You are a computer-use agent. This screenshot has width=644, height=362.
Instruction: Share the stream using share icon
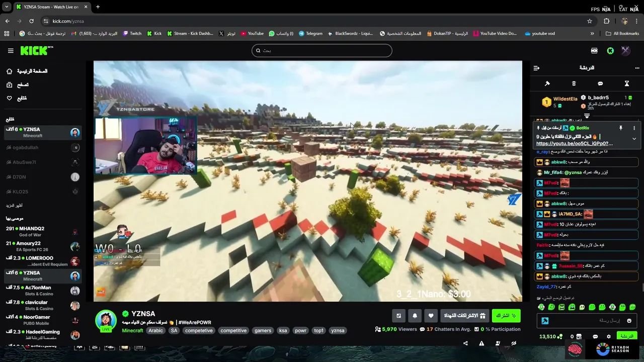pyautogui.click(x=465, y=343)
